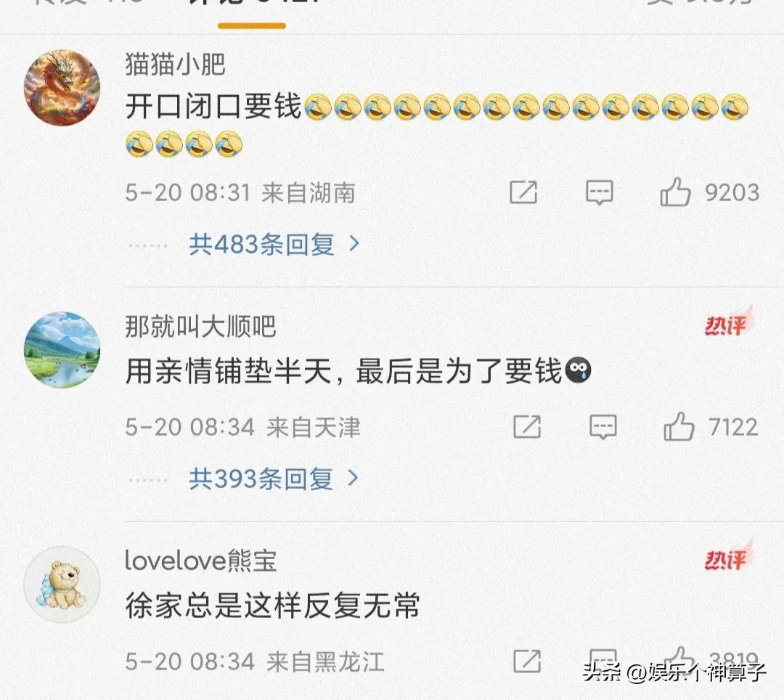Share the 那就叫大顺吧 comment
Viewport: 784px width, 700px height.
point(527,427)
